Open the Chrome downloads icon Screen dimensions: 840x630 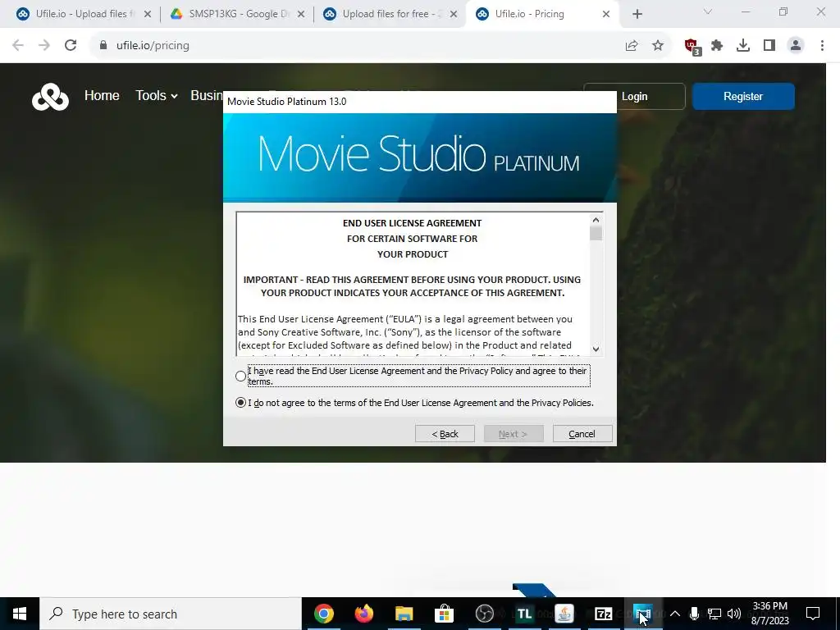click(743, 46)
